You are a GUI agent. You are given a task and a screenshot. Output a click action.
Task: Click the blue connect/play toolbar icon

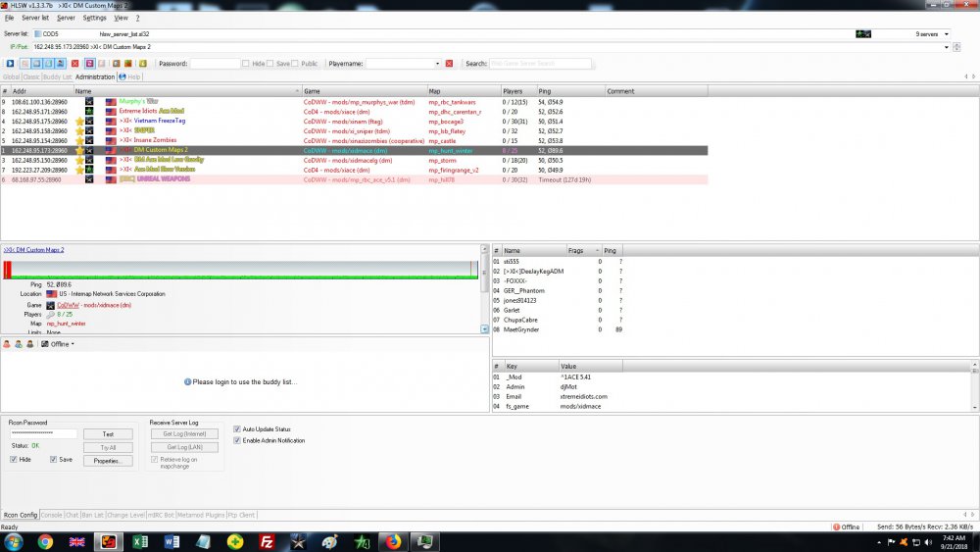click(x=11, y=64)
